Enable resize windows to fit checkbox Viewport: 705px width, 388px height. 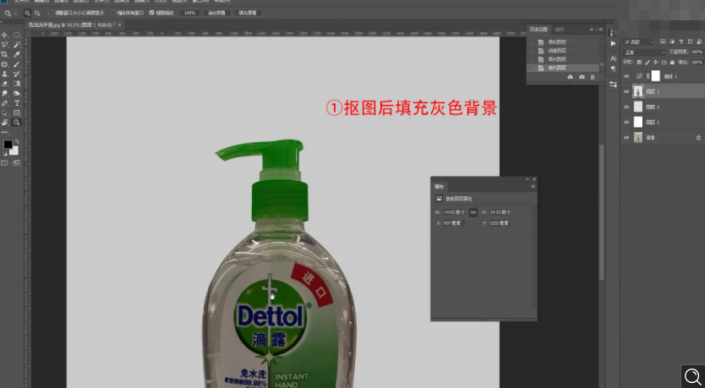pyautogui.click(x=50, y=13)
